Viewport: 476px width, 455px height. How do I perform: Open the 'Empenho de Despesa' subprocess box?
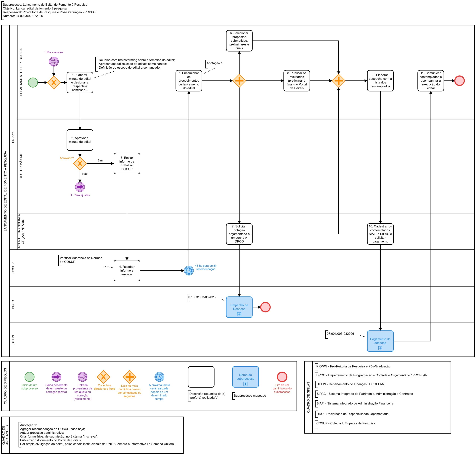point(239,307)
